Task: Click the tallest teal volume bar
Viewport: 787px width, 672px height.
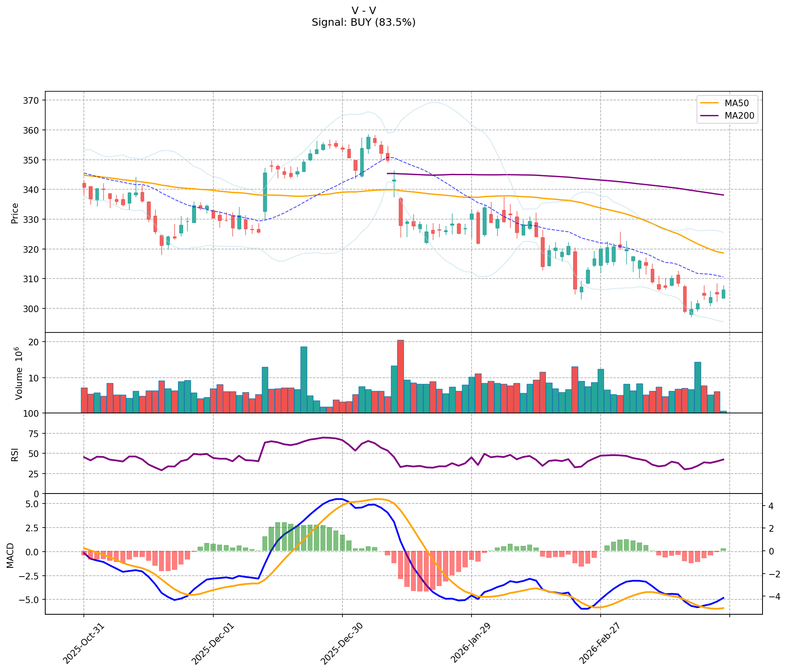Action: pos(304,379)
